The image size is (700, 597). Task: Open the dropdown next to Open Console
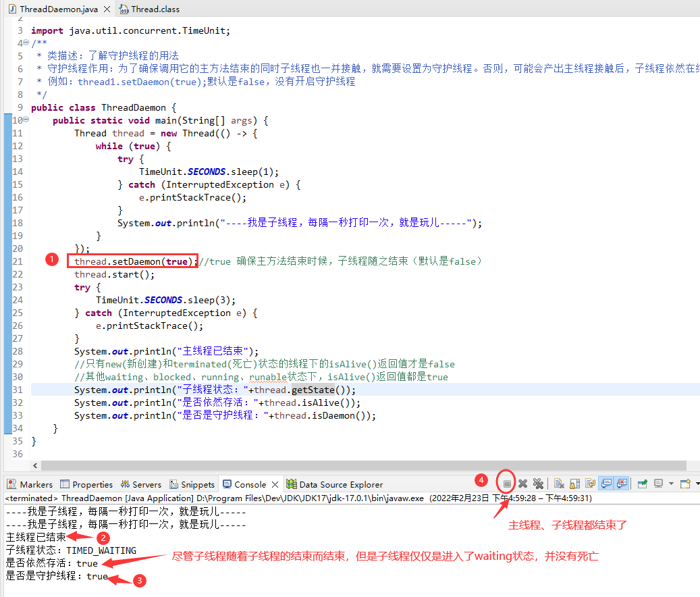click(x=697, y=484)
